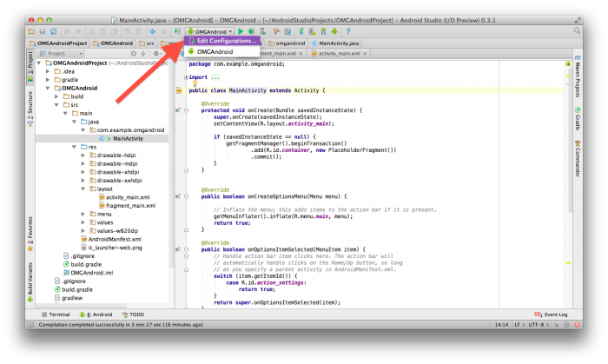
Task: Close the activity_main.xml editor tab
Action: tap(365, 54)
